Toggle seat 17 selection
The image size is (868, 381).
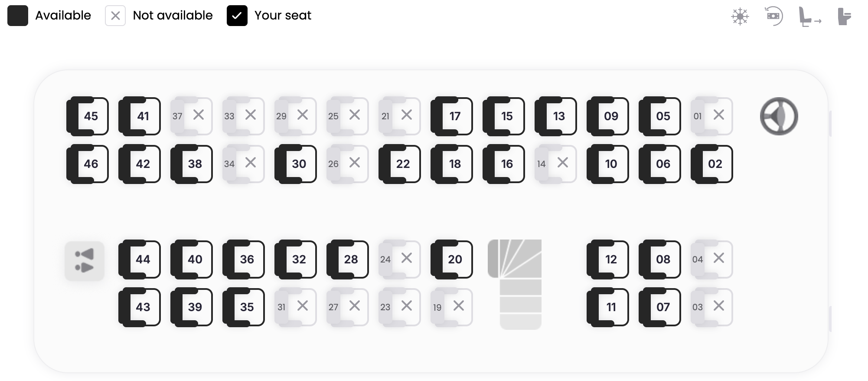tap(452, 116)
